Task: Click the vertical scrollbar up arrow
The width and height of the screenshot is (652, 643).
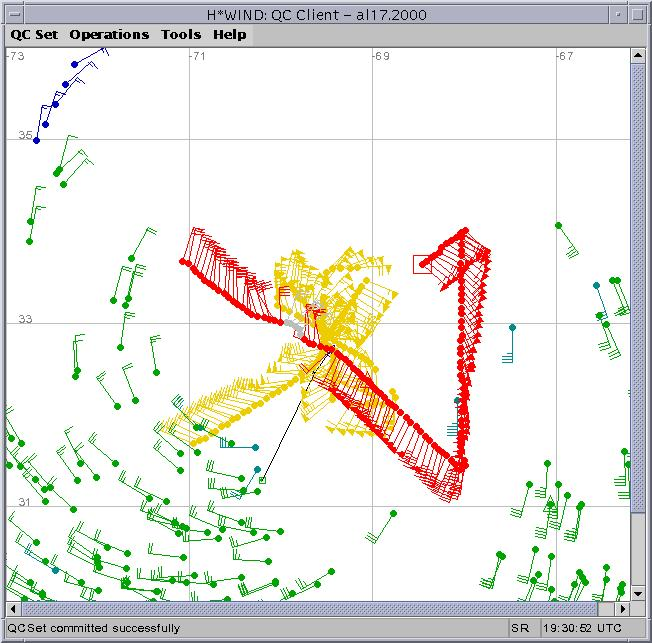Action: pos(639,56)
